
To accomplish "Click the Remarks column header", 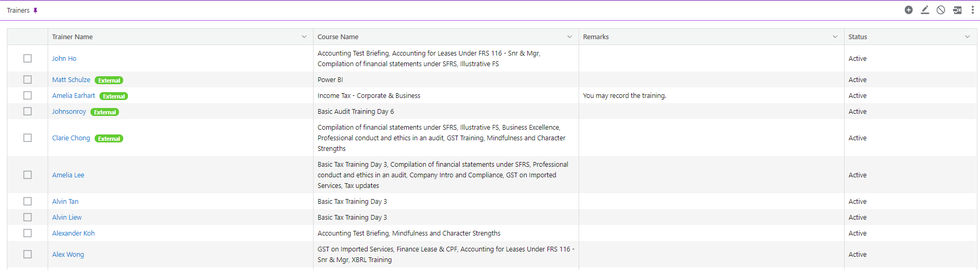I will [x=596, y=37].
